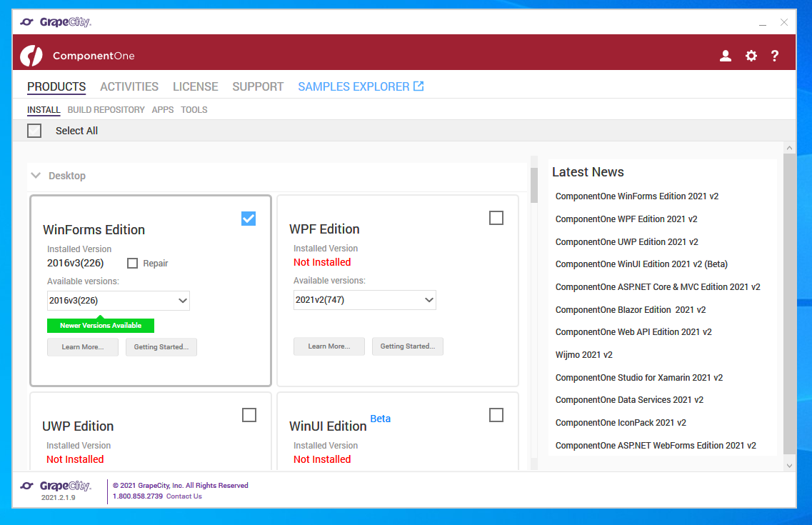Screen dimensions: 812x525
Task: Check the WPF Edition checkbox
Action: click(x=496, y=218)
